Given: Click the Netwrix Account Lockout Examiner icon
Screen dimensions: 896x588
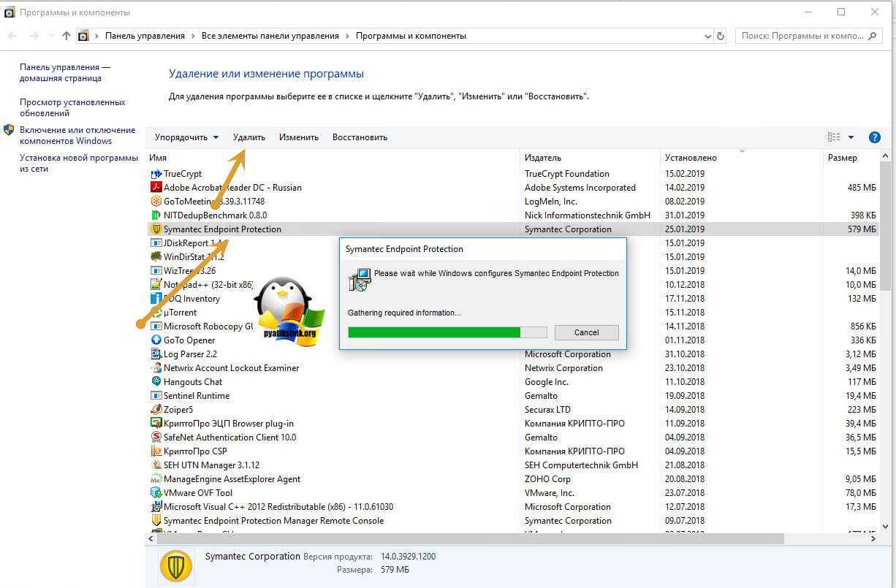Looking at the screenshot, I should pyautogui.click(x=156, y=368).
